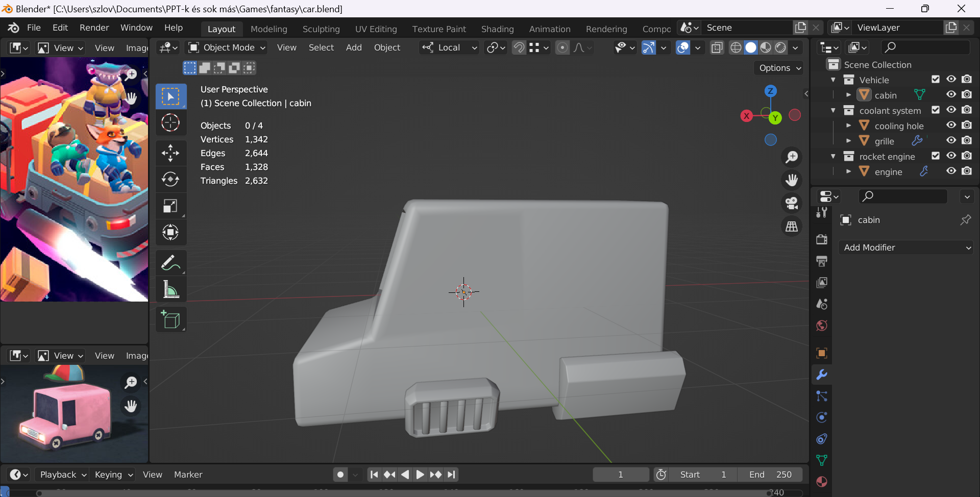Viewport: 980px width, 497px height.
Task: Open the Physics properties tab
Action: 822,417
